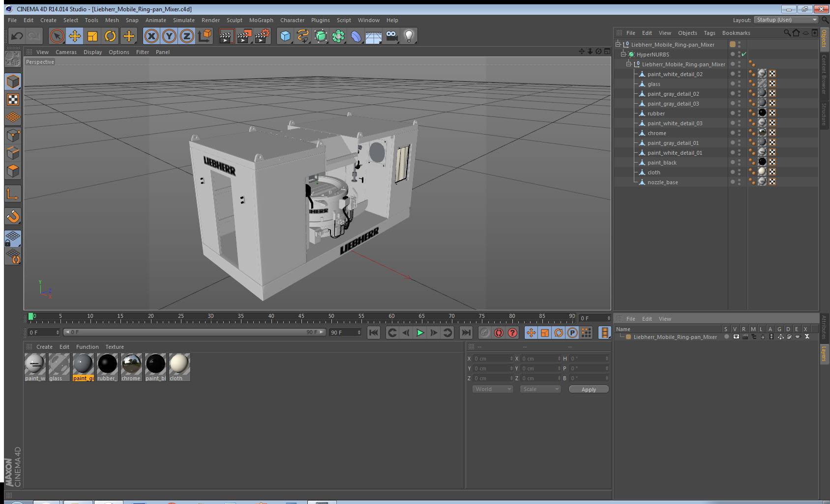Enable record active objects keyframe

click(484, 333)
